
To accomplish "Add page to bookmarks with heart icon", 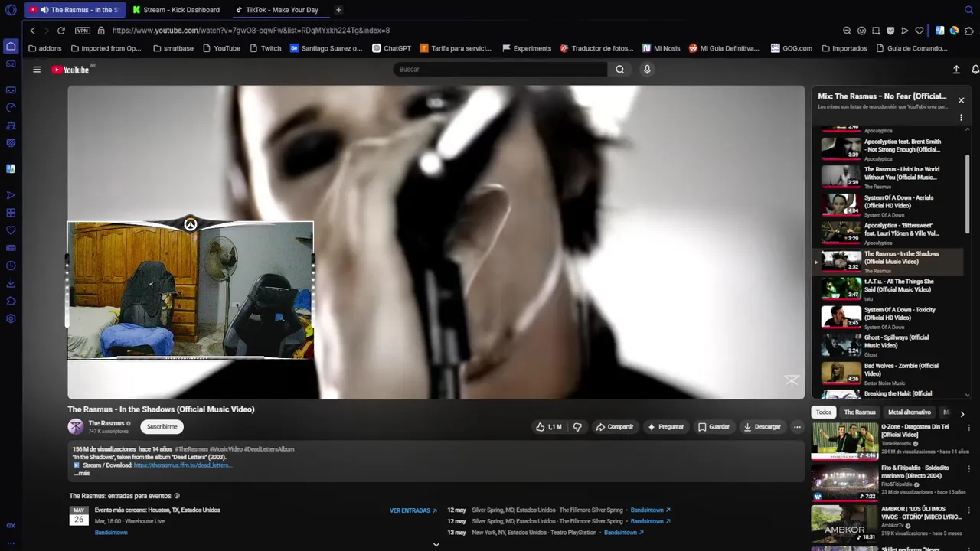I will [920, 31].
